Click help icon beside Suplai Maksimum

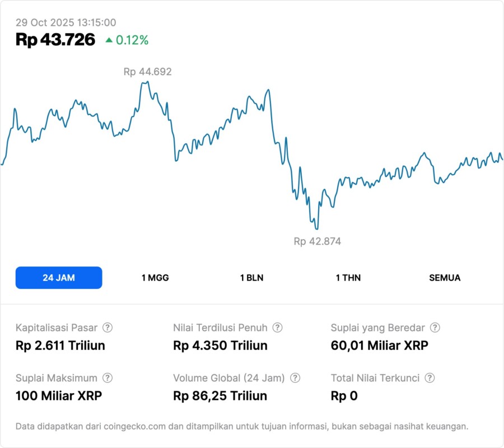[x=108, y=378]
